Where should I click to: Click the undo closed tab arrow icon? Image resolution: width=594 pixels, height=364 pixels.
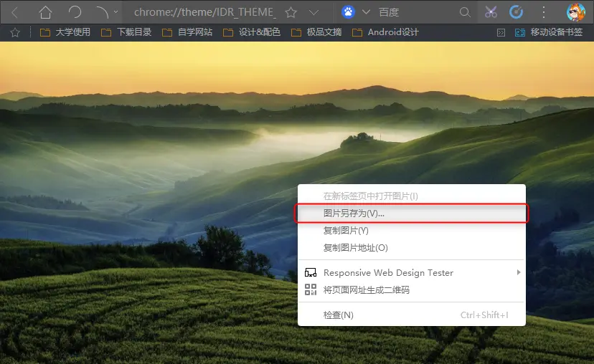pos(103,12)
